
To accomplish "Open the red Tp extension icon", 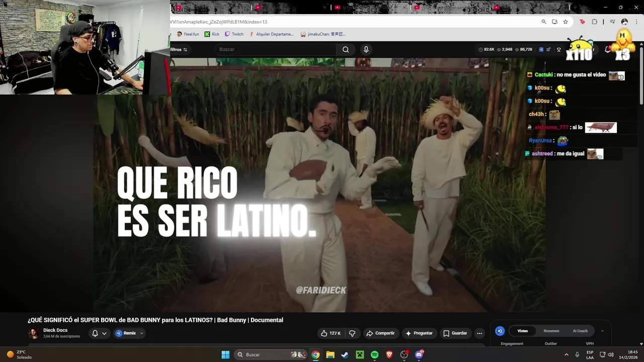I will [582, 22].
